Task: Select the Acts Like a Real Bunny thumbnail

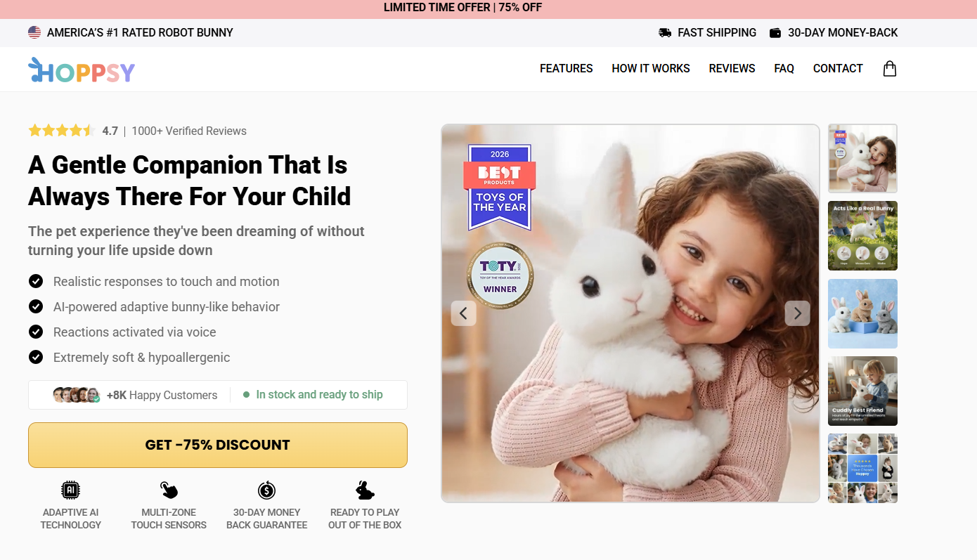Action: 862,235
